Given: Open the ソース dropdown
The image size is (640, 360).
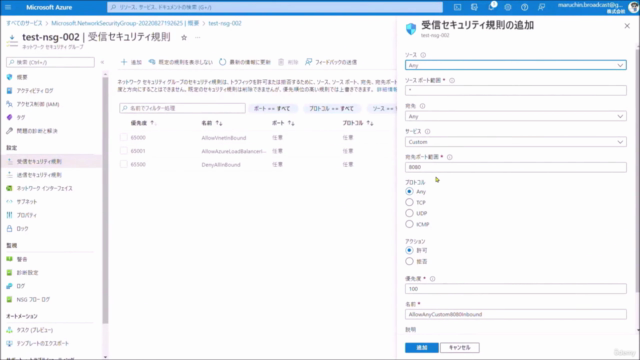Looking at the screenshot, I should pyautogui.click(x=516, y=65).
